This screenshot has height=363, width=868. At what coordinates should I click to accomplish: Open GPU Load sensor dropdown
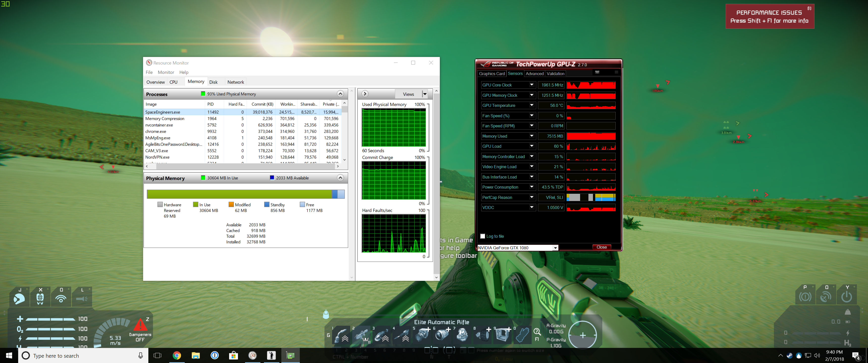point(532,146)
